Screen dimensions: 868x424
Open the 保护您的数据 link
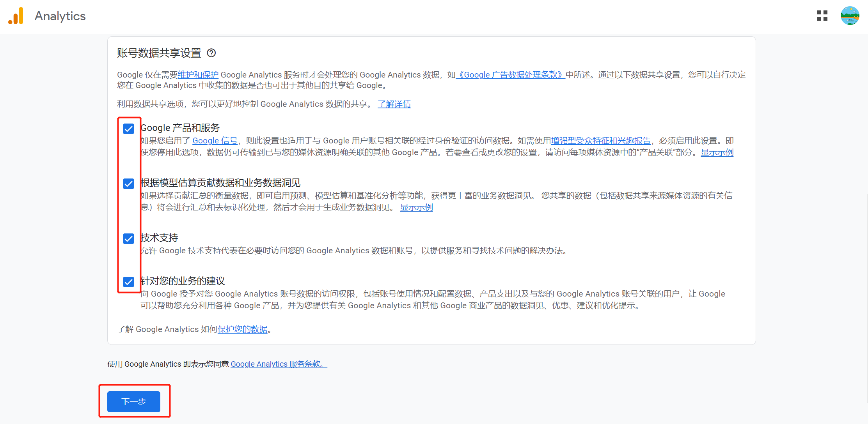243,329
